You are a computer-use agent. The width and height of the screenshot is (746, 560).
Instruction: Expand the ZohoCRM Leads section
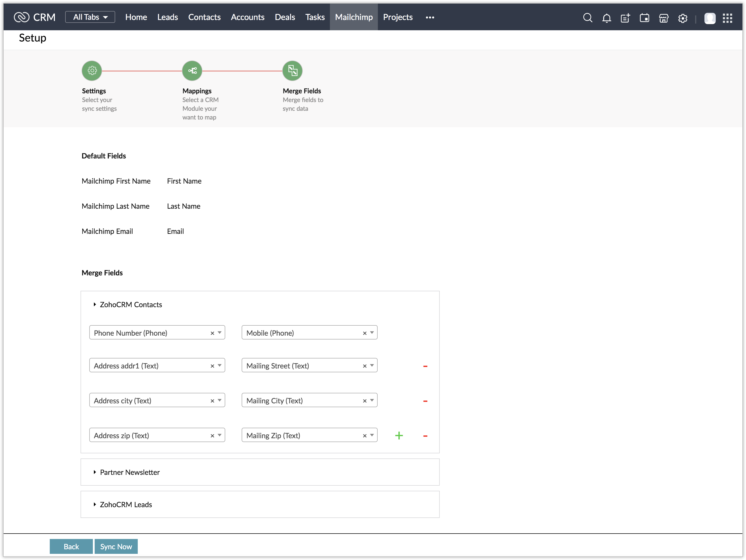click(x=126, y=504)
